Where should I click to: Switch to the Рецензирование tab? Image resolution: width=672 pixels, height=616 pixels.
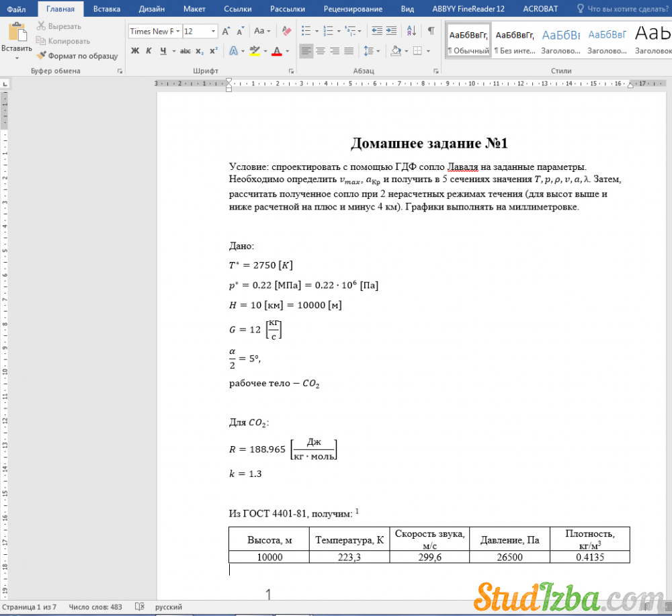353,9
